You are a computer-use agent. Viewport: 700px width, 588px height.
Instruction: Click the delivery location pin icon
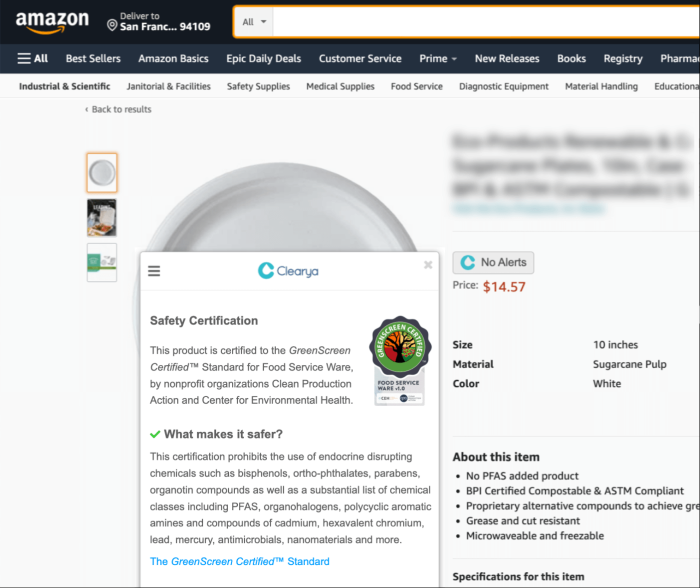[x=111, y=24]
